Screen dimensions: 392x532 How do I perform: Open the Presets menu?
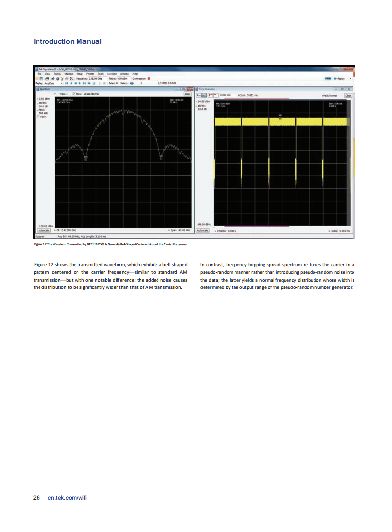90,74
